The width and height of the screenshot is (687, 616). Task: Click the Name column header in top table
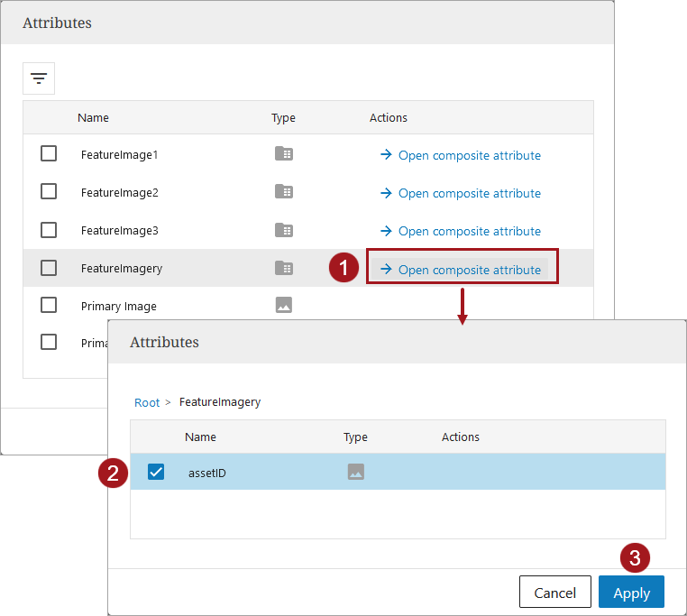point(93,118)
